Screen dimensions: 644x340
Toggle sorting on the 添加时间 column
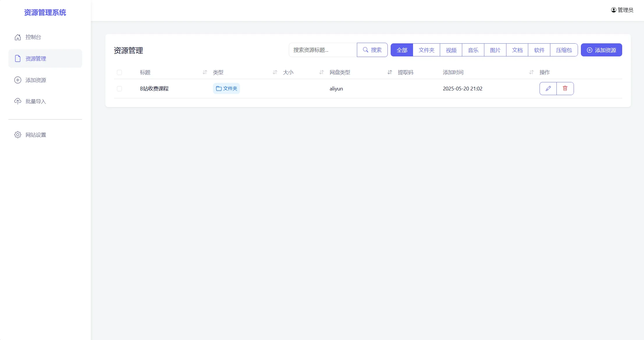(x=531, y=72)
